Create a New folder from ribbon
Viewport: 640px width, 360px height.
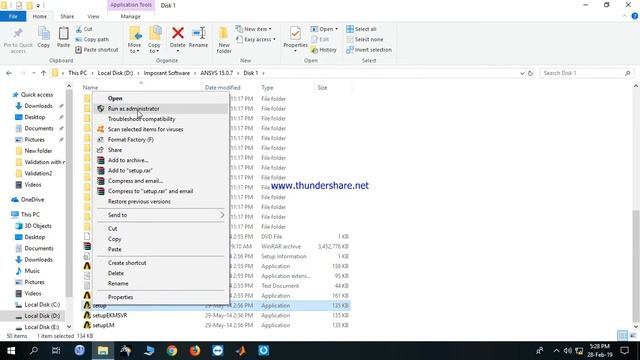pyautogui.click(x=224, y=40)
